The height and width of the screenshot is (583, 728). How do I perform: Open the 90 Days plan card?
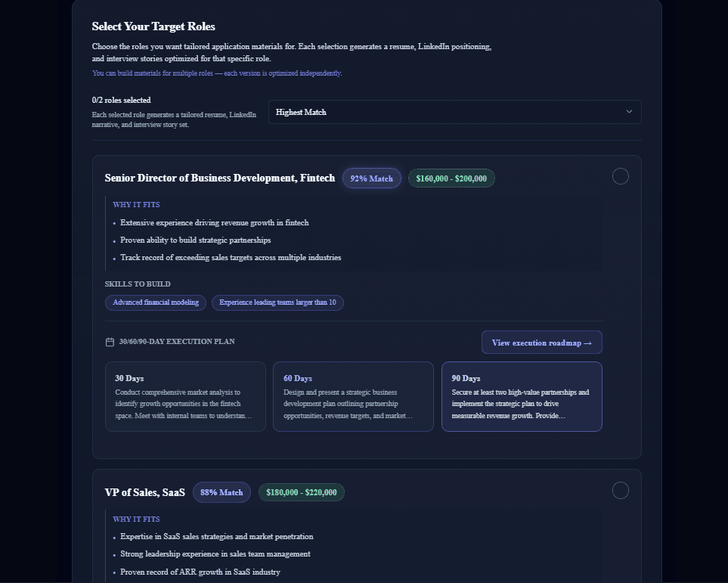click(x=522, y=396)
